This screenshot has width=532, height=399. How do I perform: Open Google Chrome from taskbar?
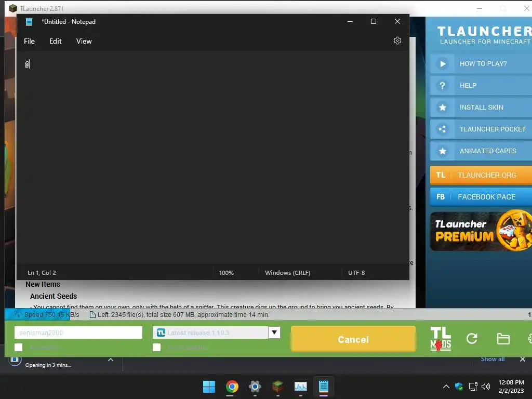click(x=232, y=387)
